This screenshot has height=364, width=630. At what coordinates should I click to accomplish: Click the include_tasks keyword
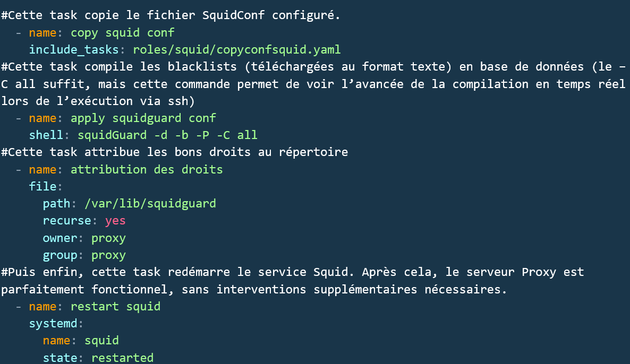coord(74,49)
